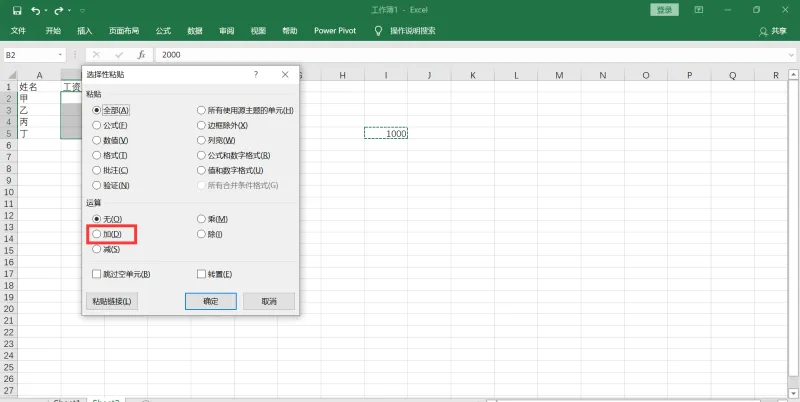Click the 取消 button in the dialog
Screen dimensions: 800x402
click(269, 301)
